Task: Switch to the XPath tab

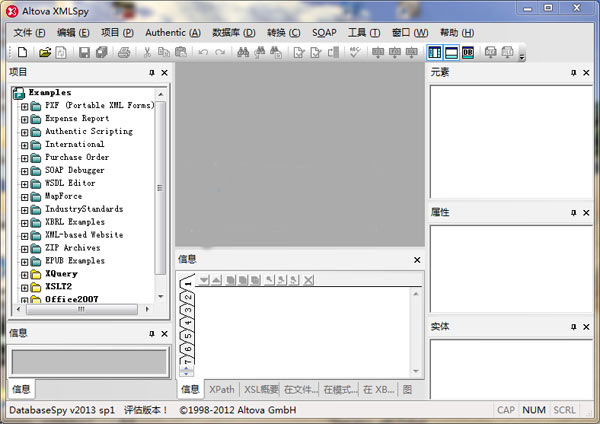Action: (222, 389)
